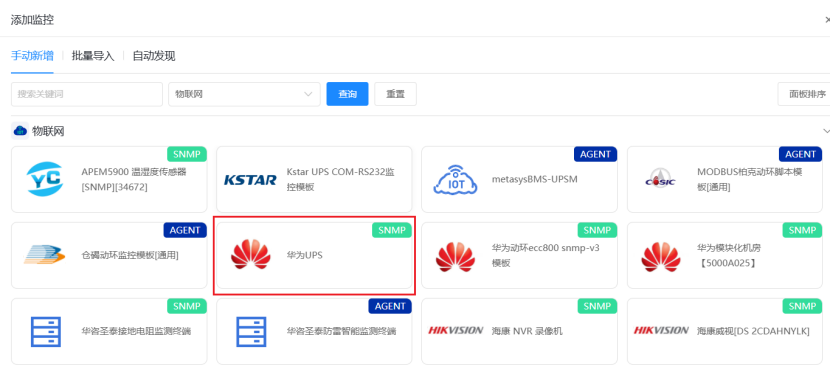The image size is (830, 370).
Task: Click the Huawei logo on 华为UPS card
Action: pyautogui.click(x=250, y=255)
